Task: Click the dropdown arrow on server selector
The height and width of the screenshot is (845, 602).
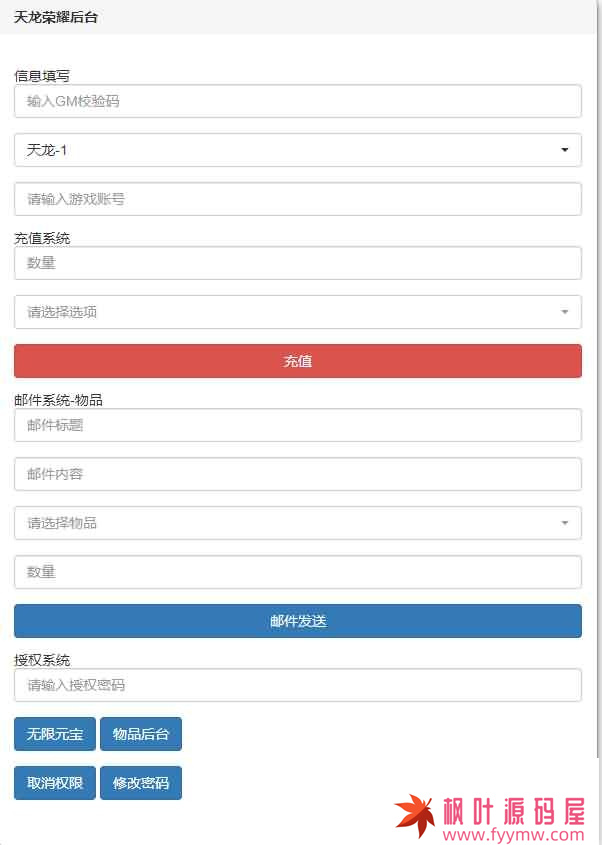Action: click(565, 150)
